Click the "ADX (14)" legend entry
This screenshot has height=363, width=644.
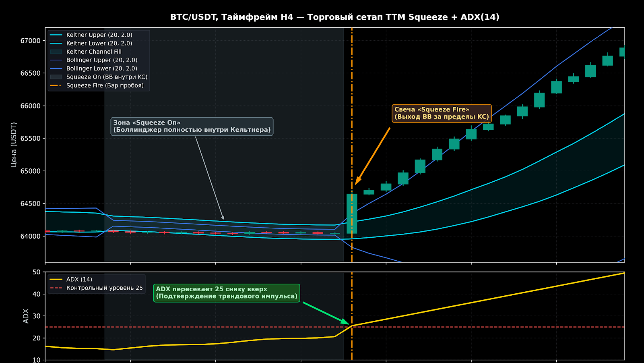click(x=71, y=280)
